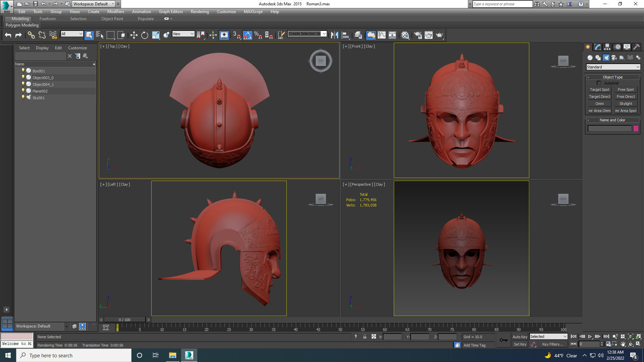Open the Utilities hammer panel tab

click(637, 47)
